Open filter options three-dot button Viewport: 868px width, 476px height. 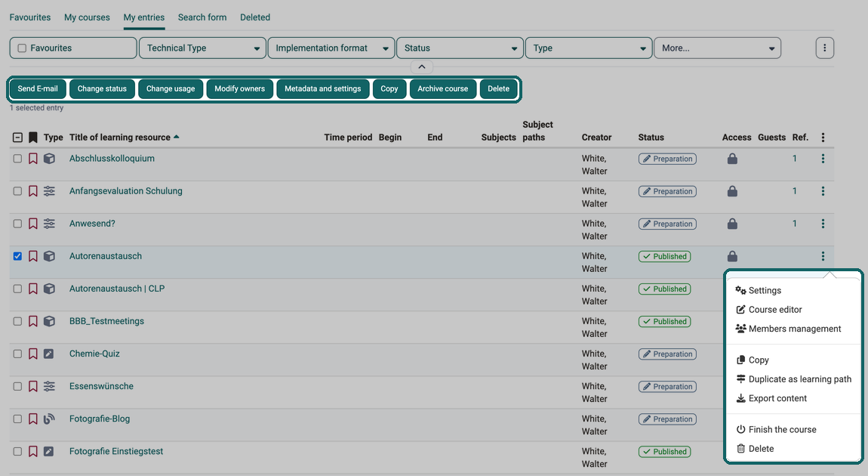click(824, 48)
